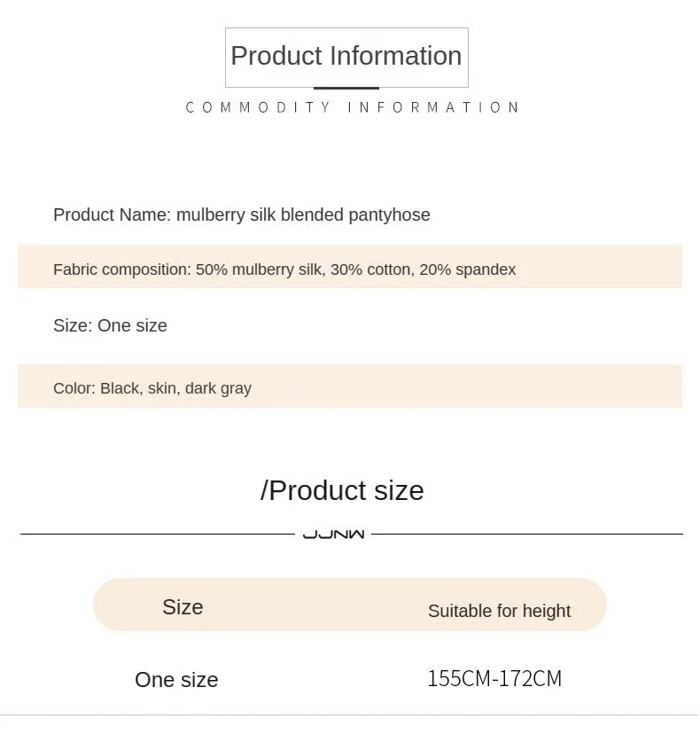Screen dimensions: 700x734
Task: Select the 50% mulberry silk text
Action: pos(261,269)
